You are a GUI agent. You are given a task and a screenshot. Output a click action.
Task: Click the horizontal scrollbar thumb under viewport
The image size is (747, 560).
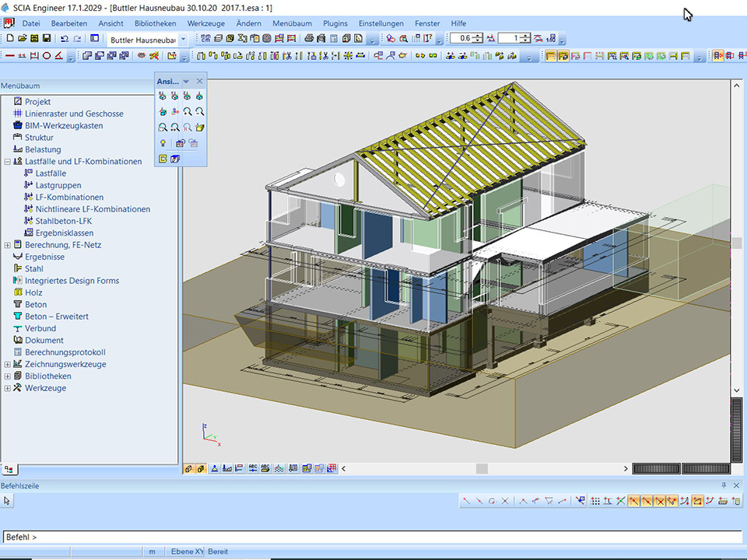click(482, 469)
